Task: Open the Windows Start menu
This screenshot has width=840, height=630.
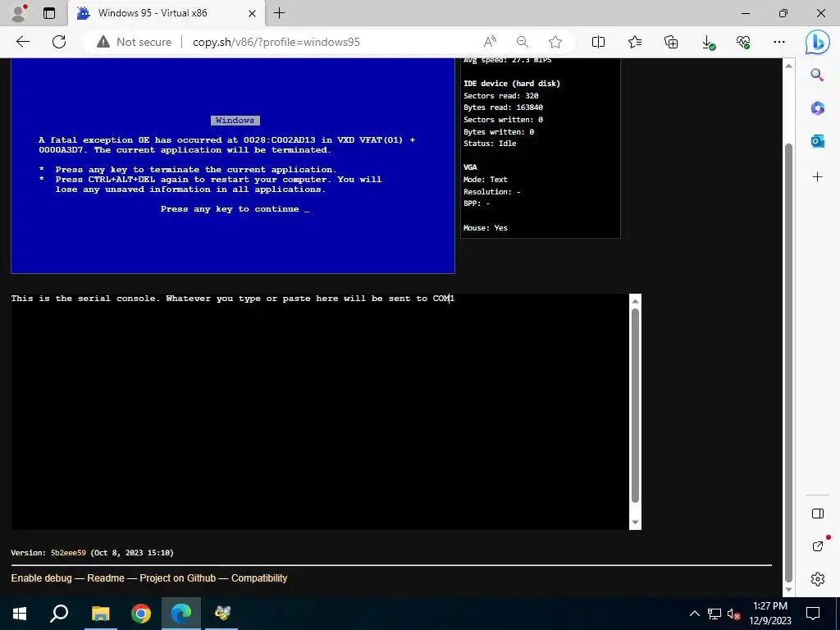Action: tap(20, 614)
